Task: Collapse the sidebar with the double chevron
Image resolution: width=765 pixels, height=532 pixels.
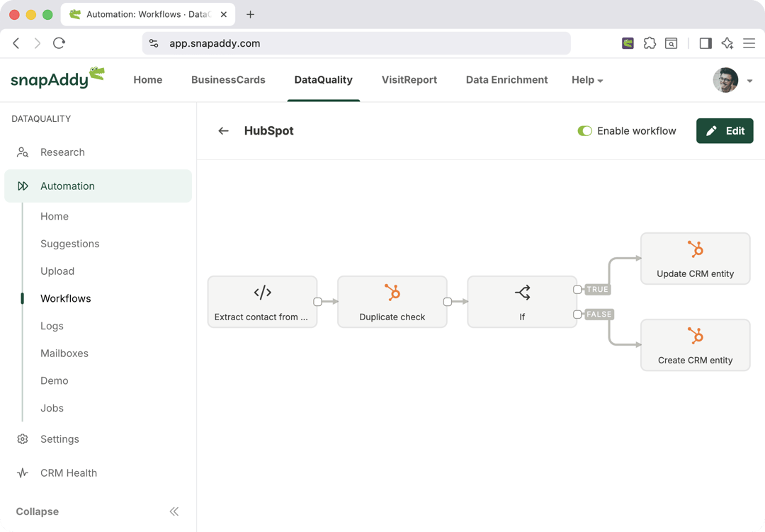Action: pos(174,511)
